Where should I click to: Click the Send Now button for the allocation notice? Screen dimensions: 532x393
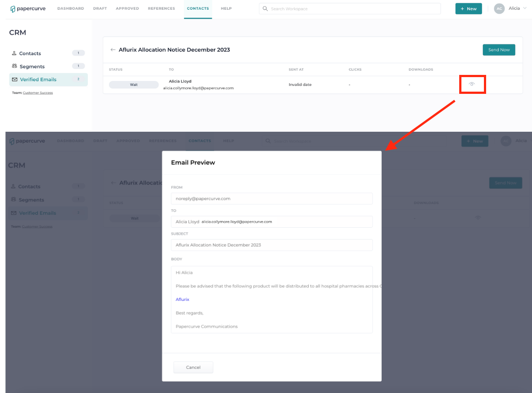pyautogui.click(x=499, y=50)
